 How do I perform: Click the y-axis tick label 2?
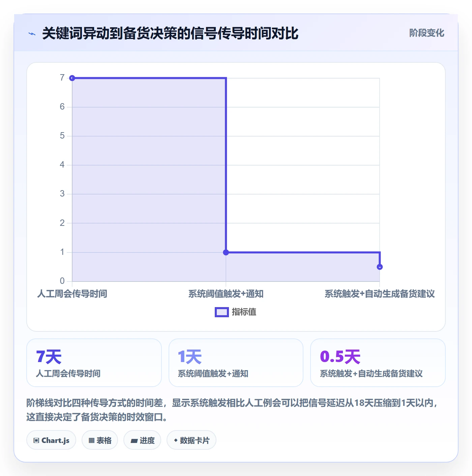tap(62, 223)
